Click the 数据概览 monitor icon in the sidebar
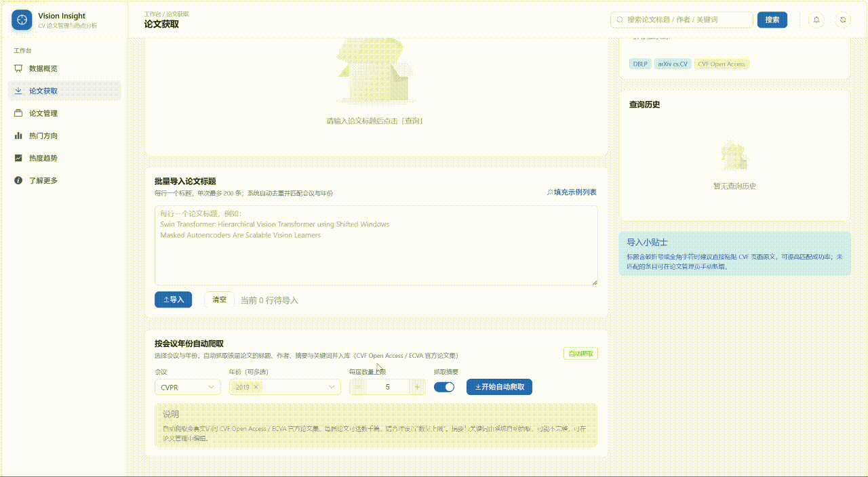 18,68
